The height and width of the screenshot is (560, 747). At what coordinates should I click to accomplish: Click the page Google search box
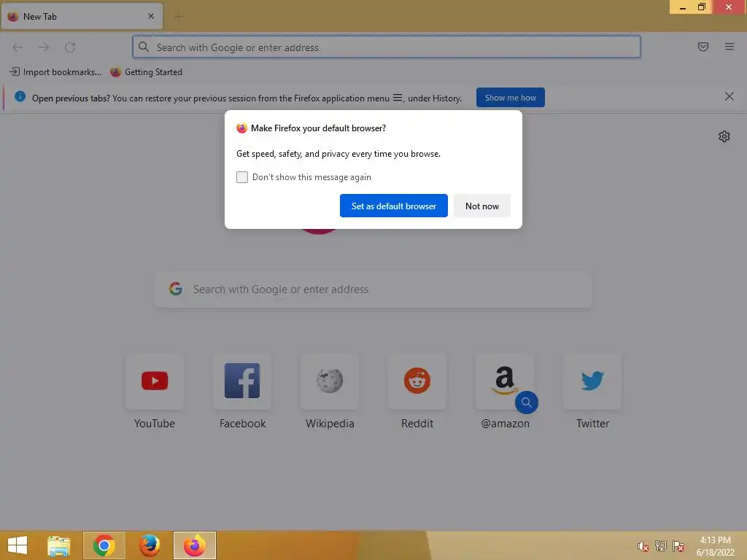373,289
